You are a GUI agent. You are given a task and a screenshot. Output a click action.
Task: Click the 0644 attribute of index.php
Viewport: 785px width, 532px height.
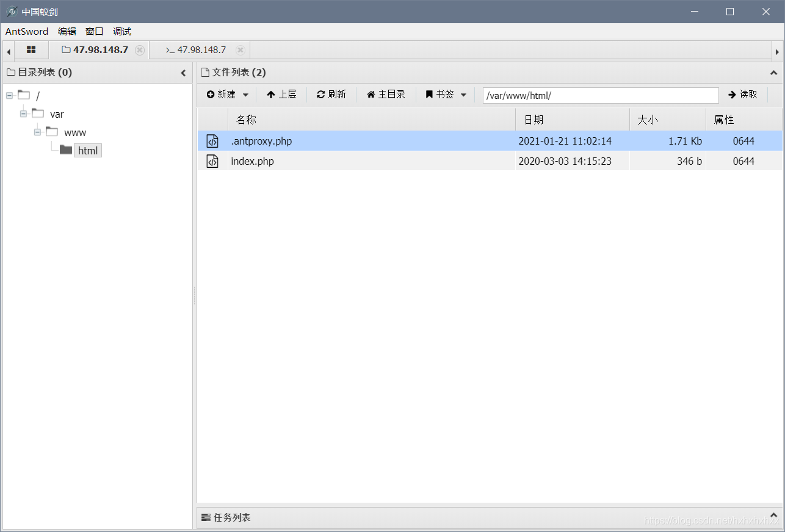[x=743, y=161]
